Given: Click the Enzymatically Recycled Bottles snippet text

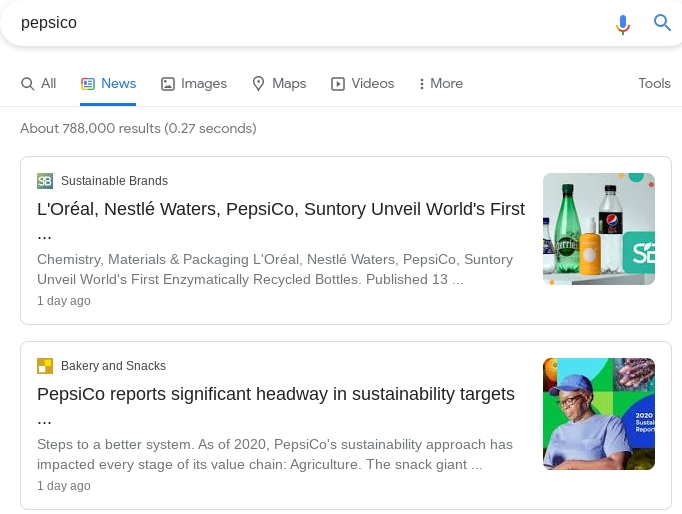Looking at the screenshot, I should (x=274, y=270).
